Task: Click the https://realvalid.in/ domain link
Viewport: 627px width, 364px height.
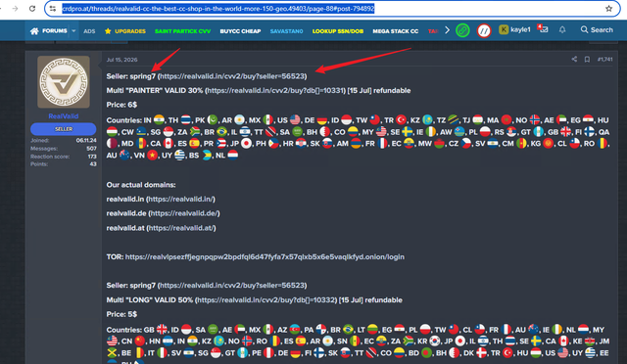Action: tap(180, 199)
